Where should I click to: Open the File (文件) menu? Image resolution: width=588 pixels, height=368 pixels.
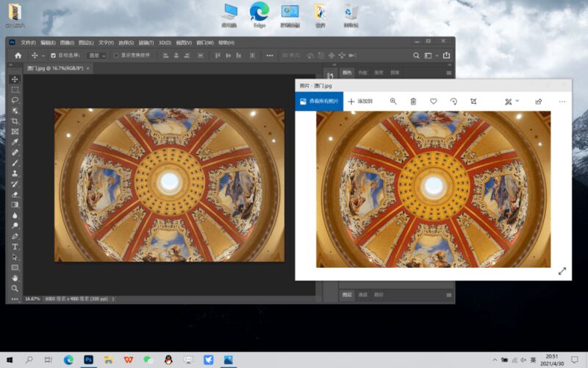[28, 43]
